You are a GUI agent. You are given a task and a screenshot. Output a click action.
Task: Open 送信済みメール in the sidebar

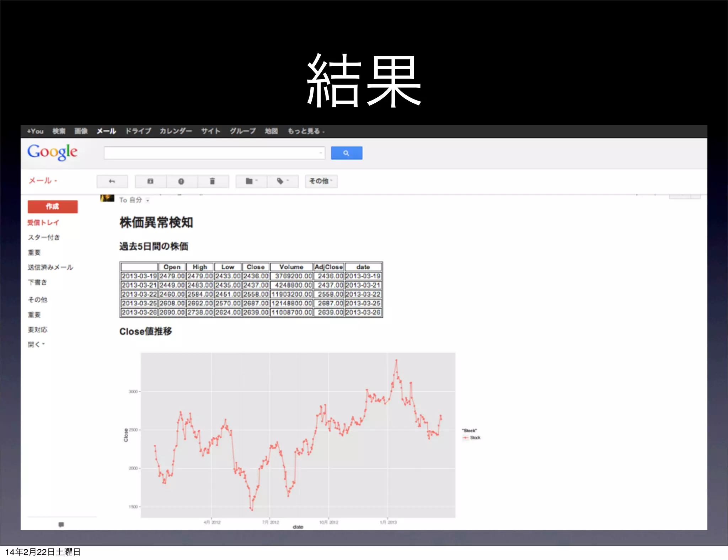pyautogui.click(x=50, y=267)
